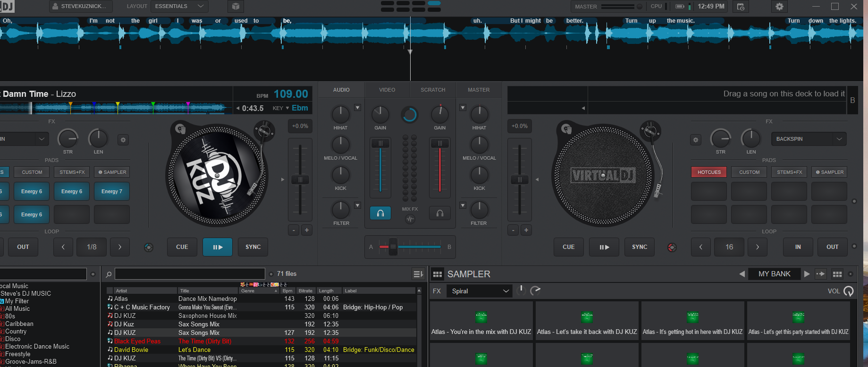Switch to the SCRATCH mixer tab
868x367 pixels.
pos(433,90)
